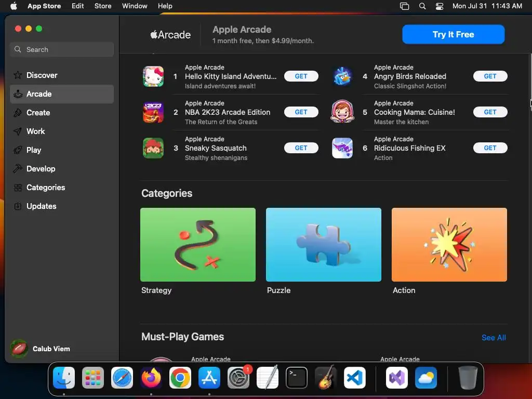The height and width of the screenshot is (399, 532).
Task: Launch Firefox from the Dock
Action: coord(151,377)
